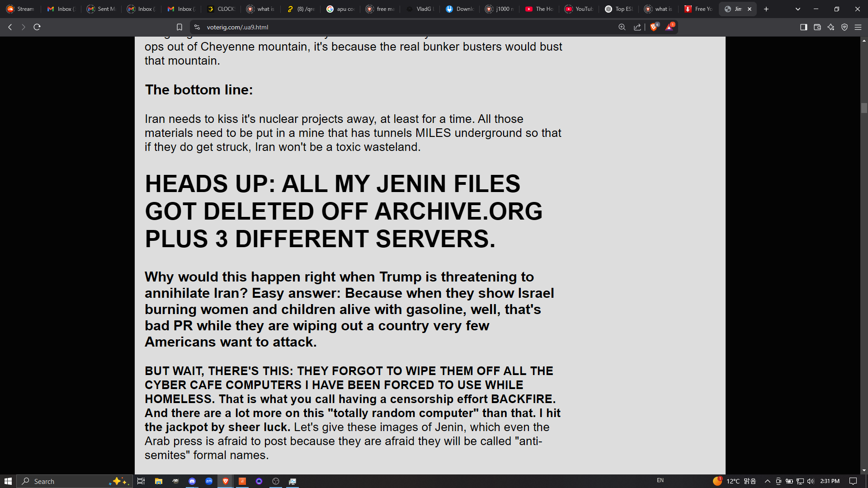
Task: Click the scrollbar down arrow
Action: (864, 470)
